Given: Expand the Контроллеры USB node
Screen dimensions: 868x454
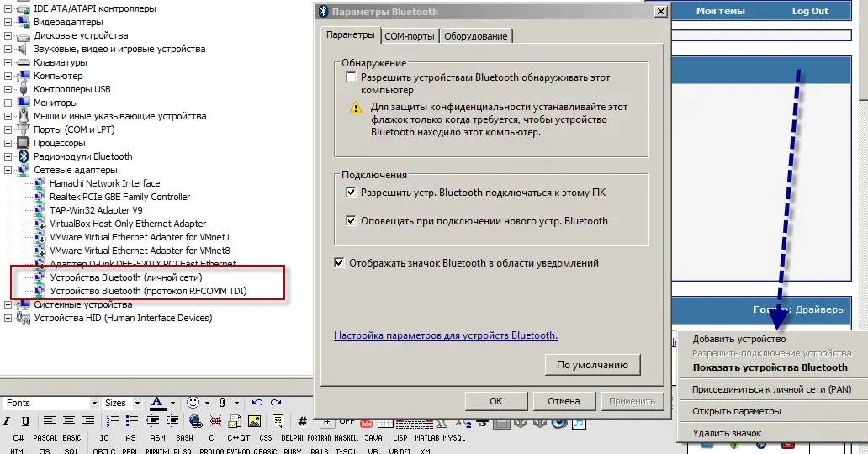Looking at the screenshot, I should 8,89.
